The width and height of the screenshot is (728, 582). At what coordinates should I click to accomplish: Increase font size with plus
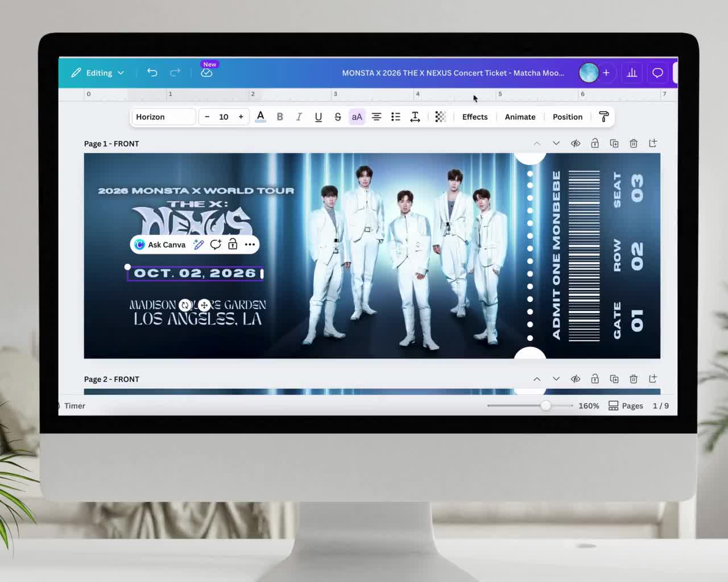pyautogui.click(x=241, y=117)
